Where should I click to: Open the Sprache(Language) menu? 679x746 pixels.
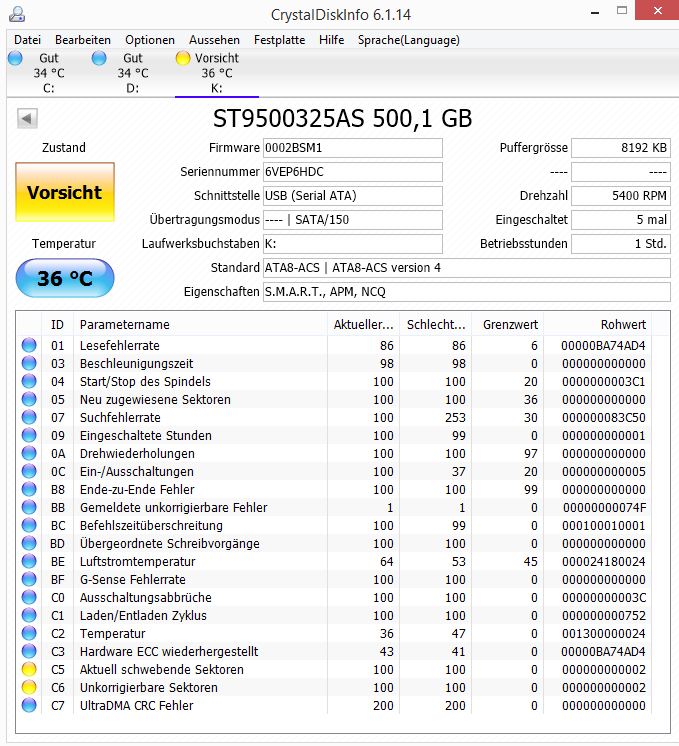click(409, 40)
